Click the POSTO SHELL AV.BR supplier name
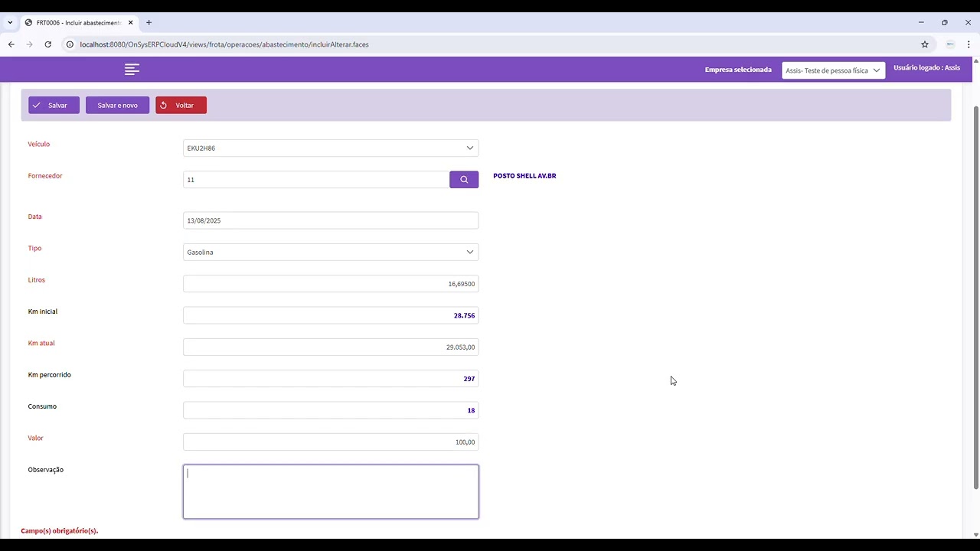Screen dimensions: 980x551 [x=524, y=176]
